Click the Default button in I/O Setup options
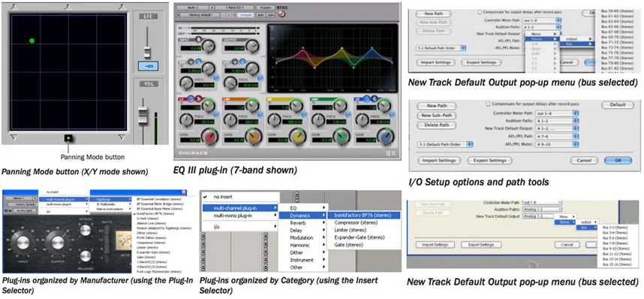Viewport: 644px width, 299px height. pos(617,105)
